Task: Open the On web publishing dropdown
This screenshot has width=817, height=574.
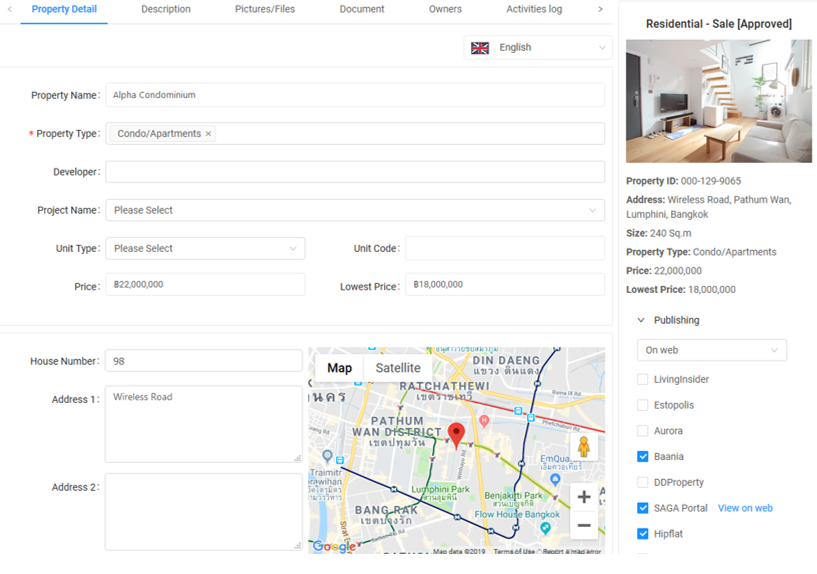Action: pyautogui.click(x=711, y=350)
